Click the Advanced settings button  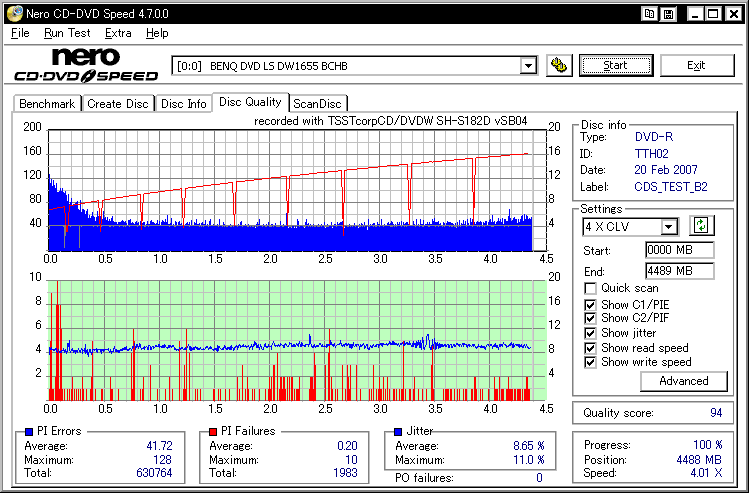pos(684,381)
